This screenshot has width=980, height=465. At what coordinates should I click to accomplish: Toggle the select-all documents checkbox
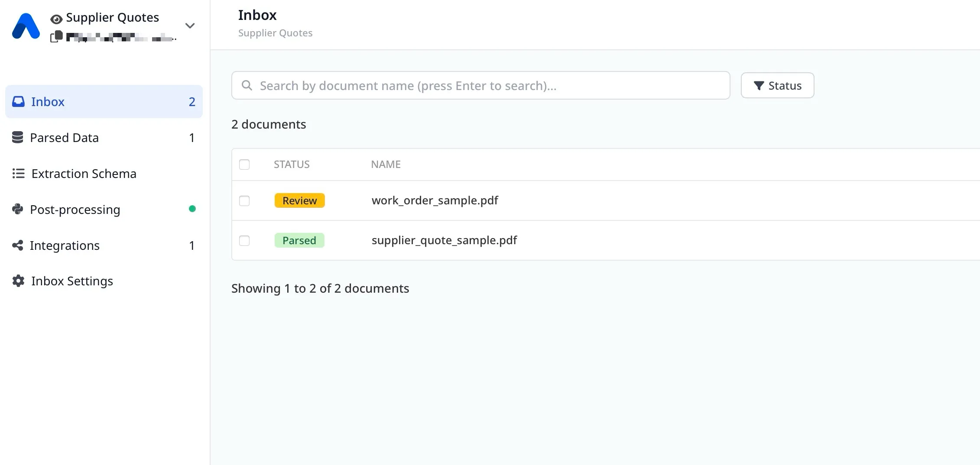pyautogui.click(x=244, y=165)
